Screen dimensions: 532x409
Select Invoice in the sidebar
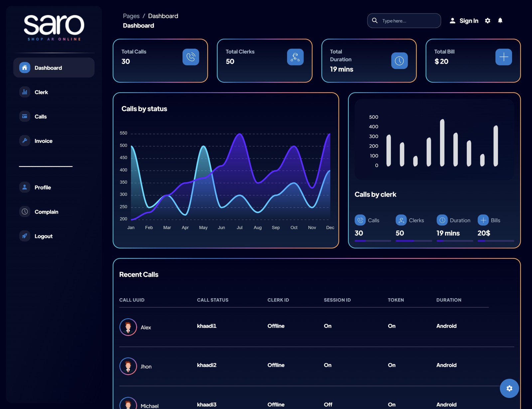[43, 141]
